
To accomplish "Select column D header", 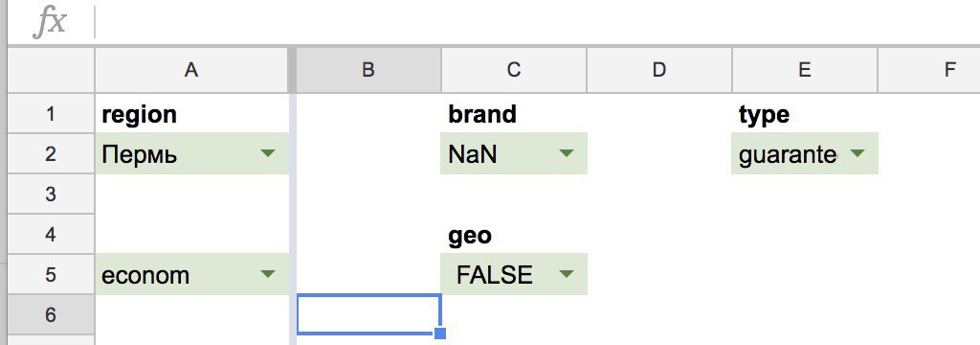I will 658,70.
